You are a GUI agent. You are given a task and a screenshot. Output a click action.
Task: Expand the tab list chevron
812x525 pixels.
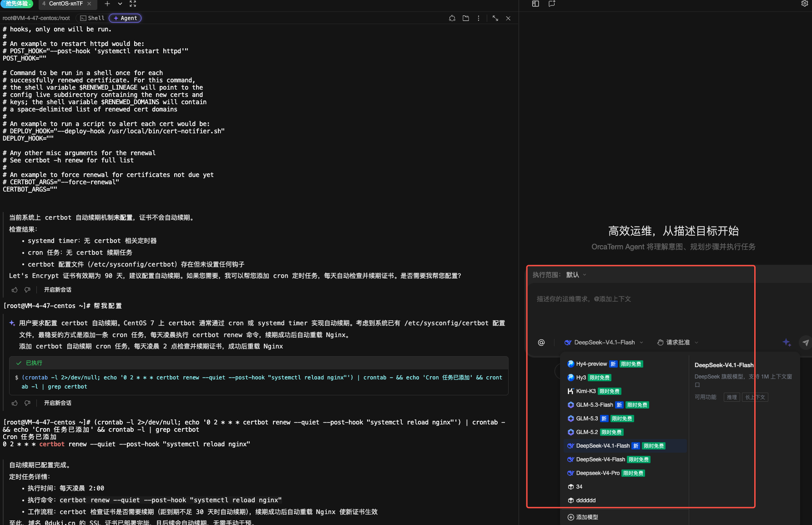click(x=120, y=4)
